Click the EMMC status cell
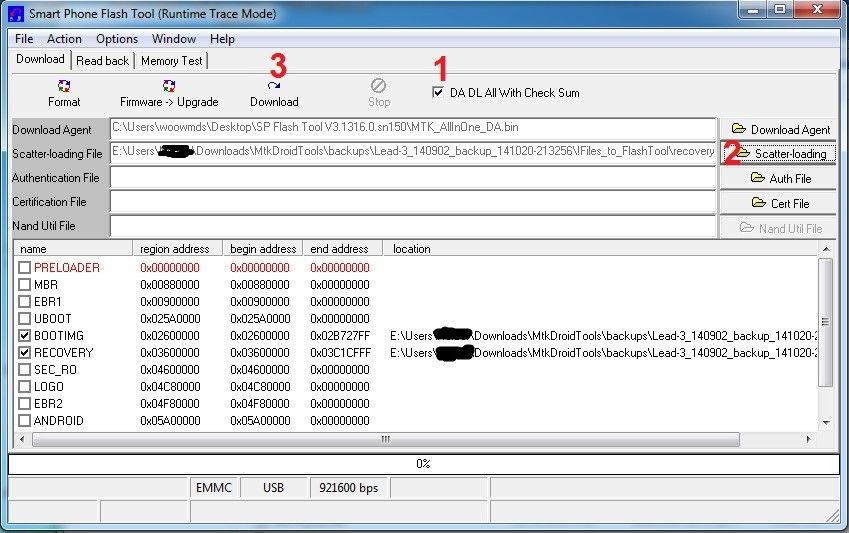 214,488
